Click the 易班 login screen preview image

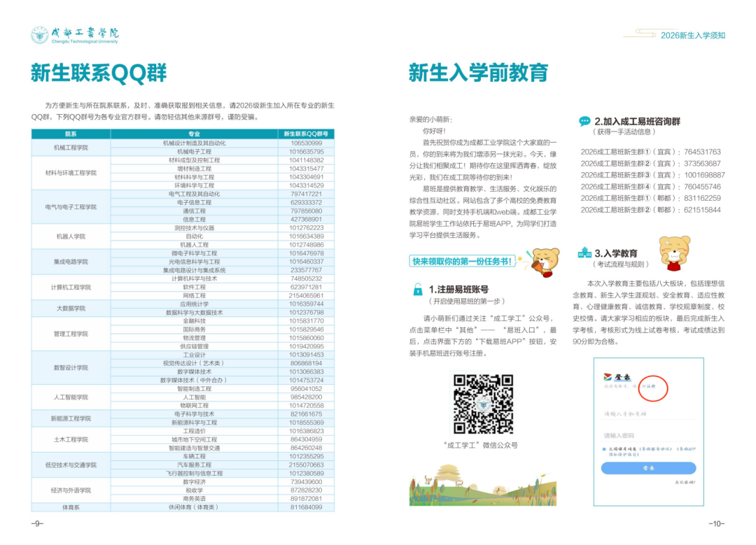click(648, 432)
